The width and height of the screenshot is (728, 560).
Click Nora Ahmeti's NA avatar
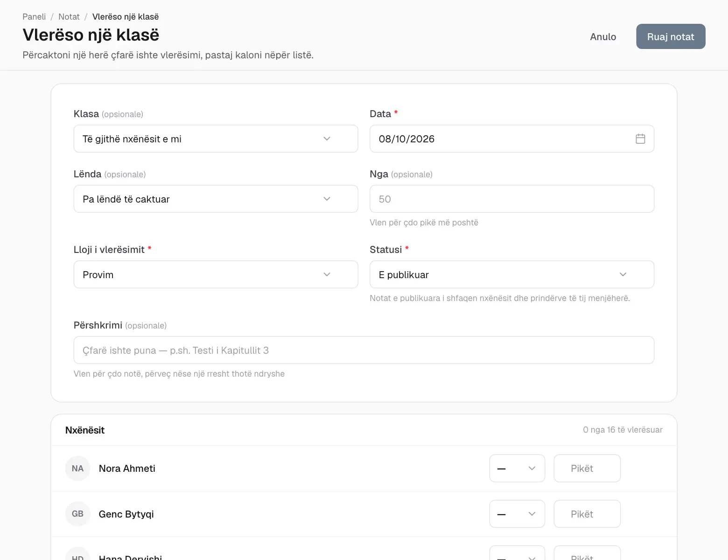click(77, 468)
